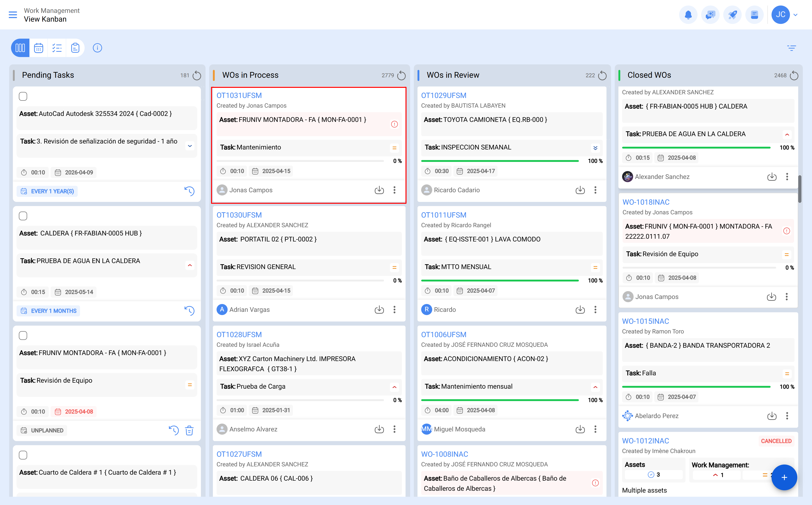Screen dimensions: 812x505
Task: Click the EVERY 1 YEAR(S) schedule chip
Action: pyautogui.click(x=47, y=191)
